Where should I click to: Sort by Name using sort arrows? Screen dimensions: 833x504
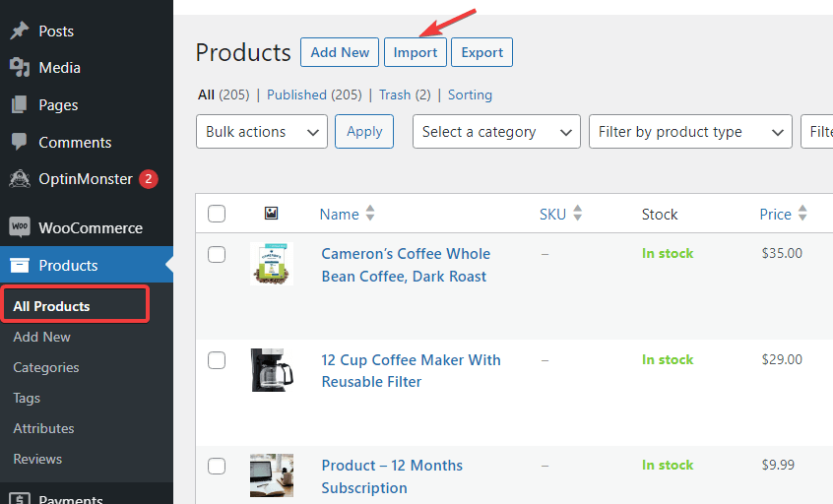click(x=370, y=214)
